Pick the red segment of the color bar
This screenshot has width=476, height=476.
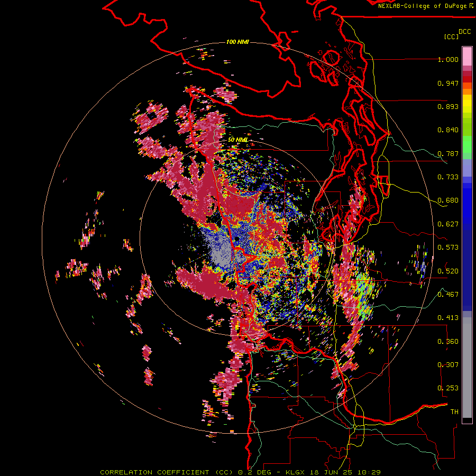pos(467,79)
